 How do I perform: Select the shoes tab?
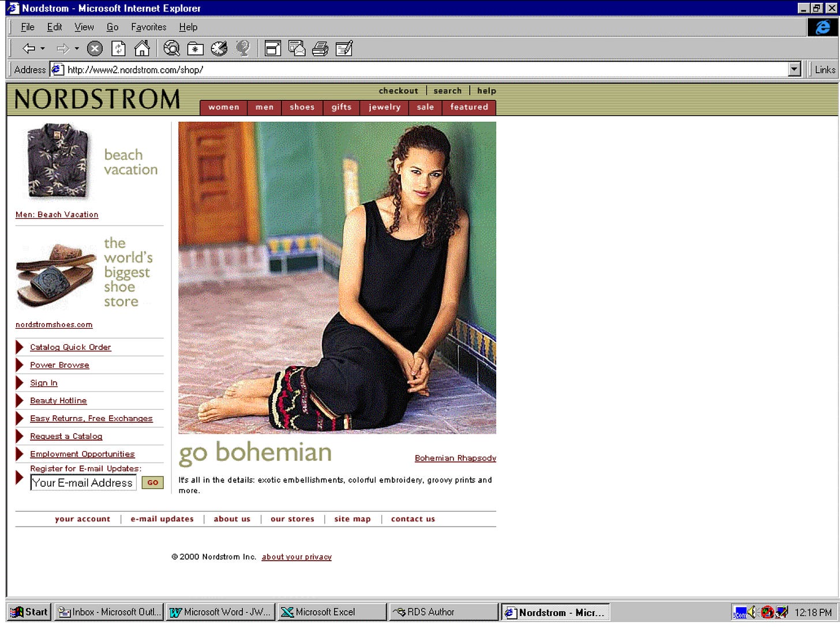(x=302, y=107)
